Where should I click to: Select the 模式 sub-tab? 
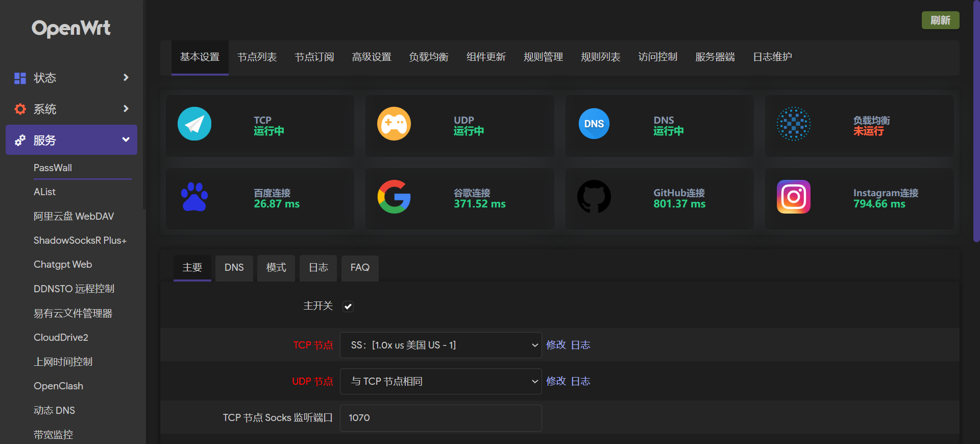tap(276, 268)
